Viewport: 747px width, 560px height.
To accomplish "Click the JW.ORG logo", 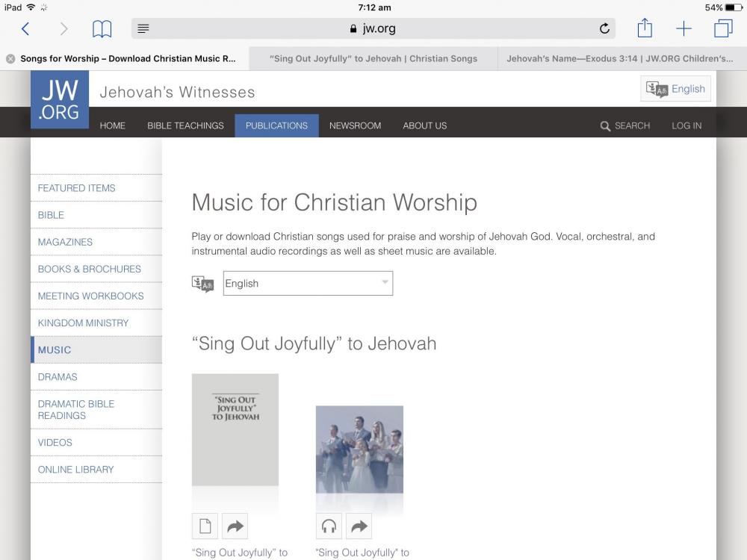I will (60, 99).
